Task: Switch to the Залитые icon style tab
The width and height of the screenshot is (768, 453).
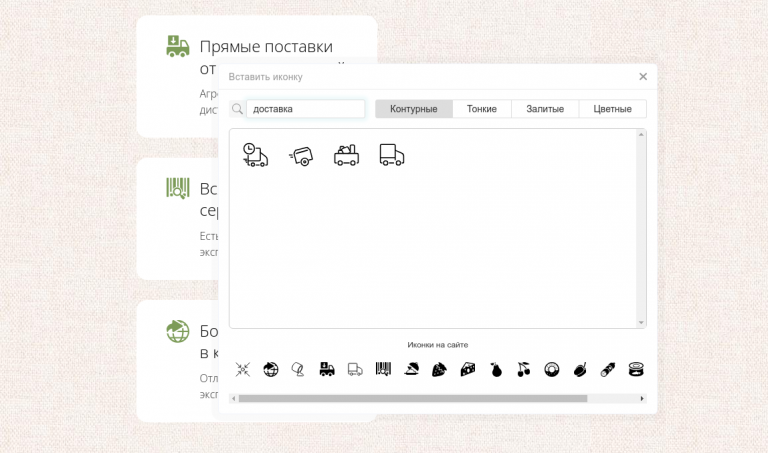Action: [545, 109]
